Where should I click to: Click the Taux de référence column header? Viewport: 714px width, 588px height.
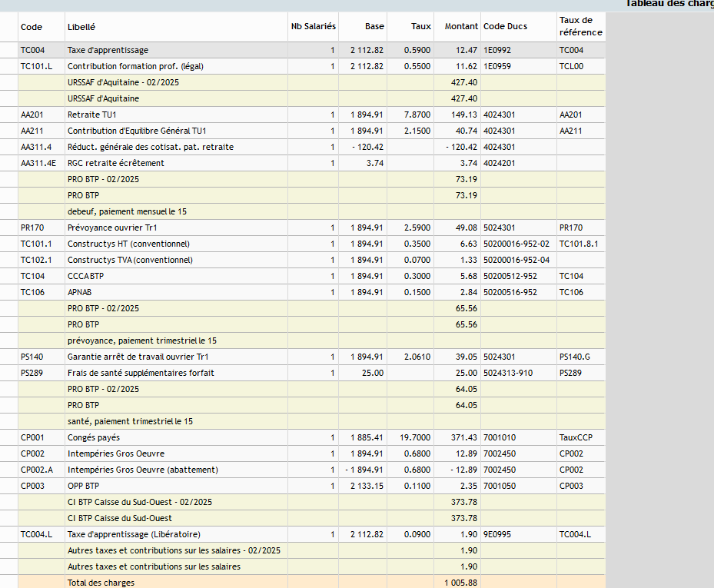pyautogui.click(x=581, y=27)
